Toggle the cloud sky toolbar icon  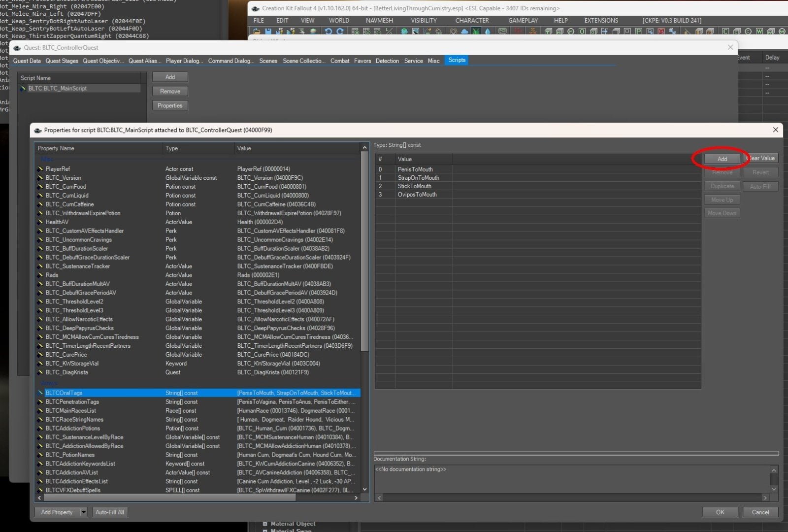point(464,32)
